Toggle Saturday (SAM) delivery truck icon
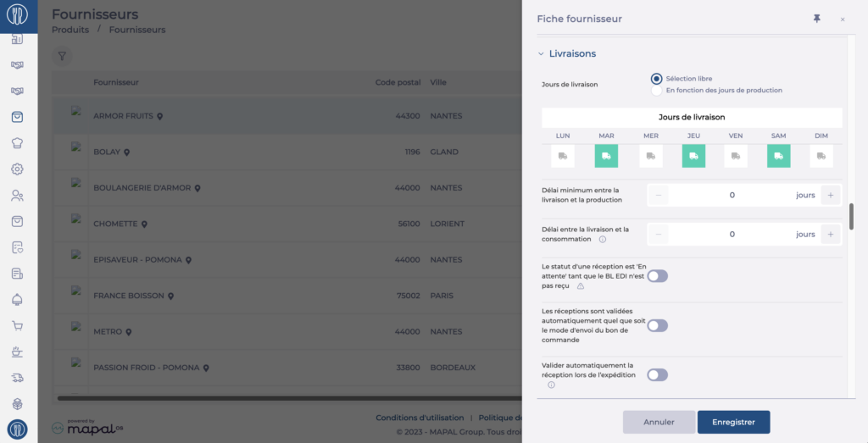868x443 pixels. pyautogui.click(x=778, y=156)
